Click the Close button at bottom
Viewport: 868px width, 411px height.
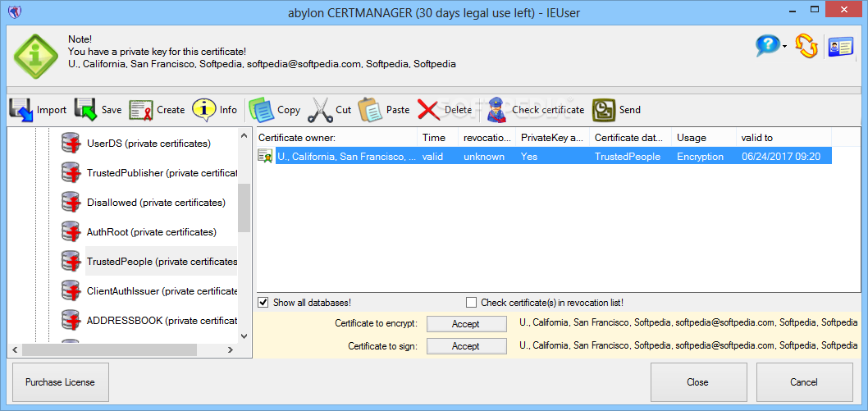(698, 382)
